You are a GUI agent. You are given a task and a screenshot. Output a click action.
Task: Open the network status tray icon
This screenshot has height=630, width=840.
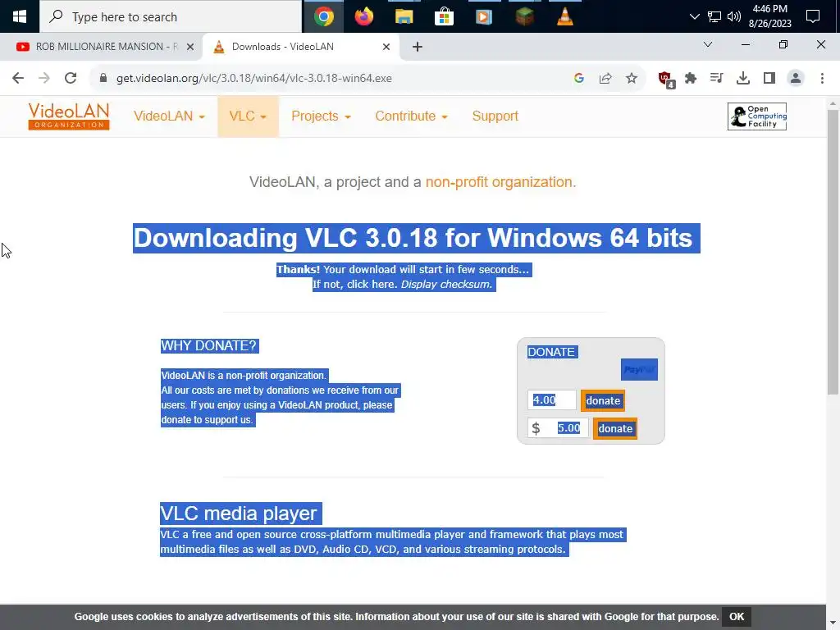tap(714, 16)
